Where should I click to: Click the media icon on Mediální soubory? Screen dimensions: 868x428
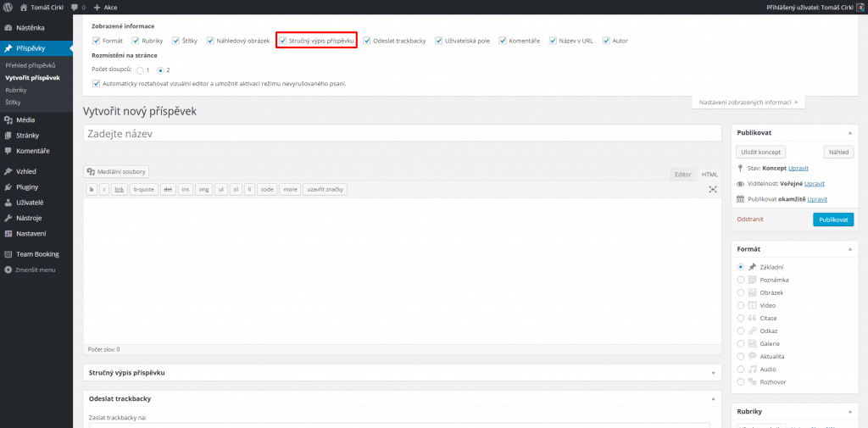coord(91,172)
